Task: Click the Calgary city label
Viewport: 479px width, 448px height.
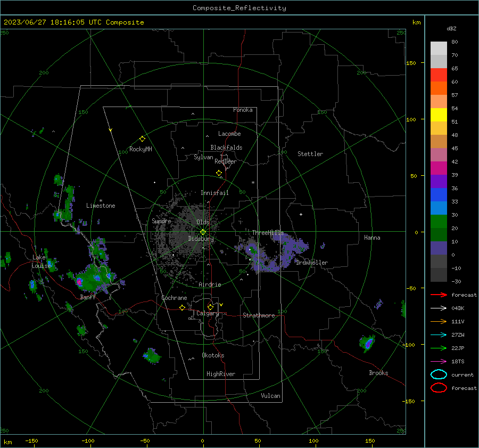Action: click(208, 313)
